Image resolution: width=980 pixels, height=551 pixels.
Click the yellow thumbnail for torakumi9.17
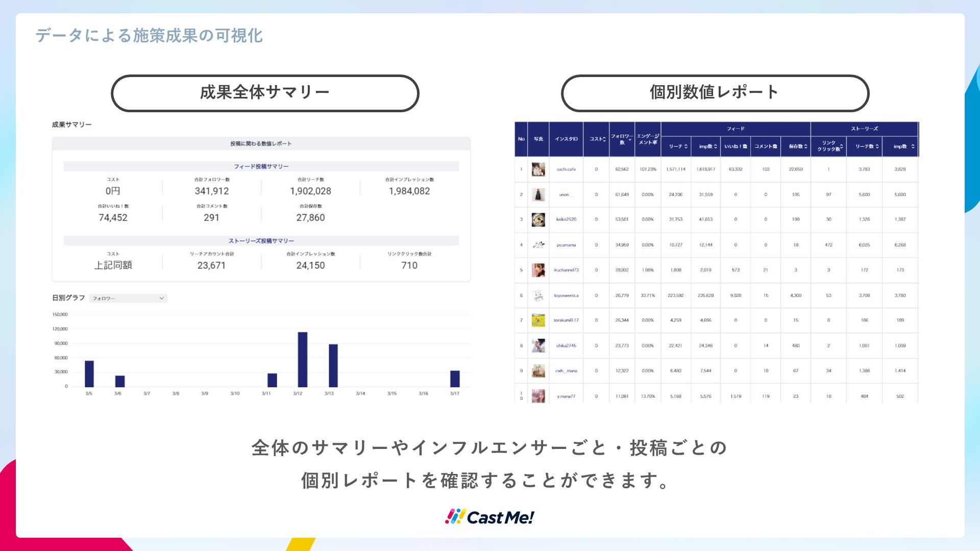(538, 320)
